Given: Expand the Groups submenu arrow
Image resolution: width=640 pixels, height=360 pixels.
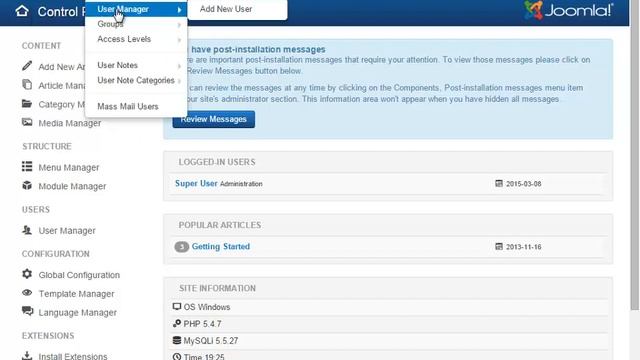Looking at the screenshot, I should [179, 24].
